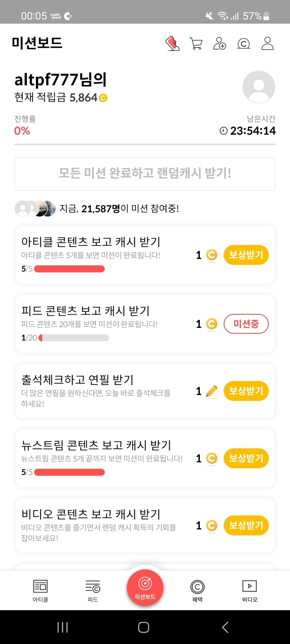The image size is (290, 644).
Task: Tap the gray profile avatar picture
Action: pos(259,87)
